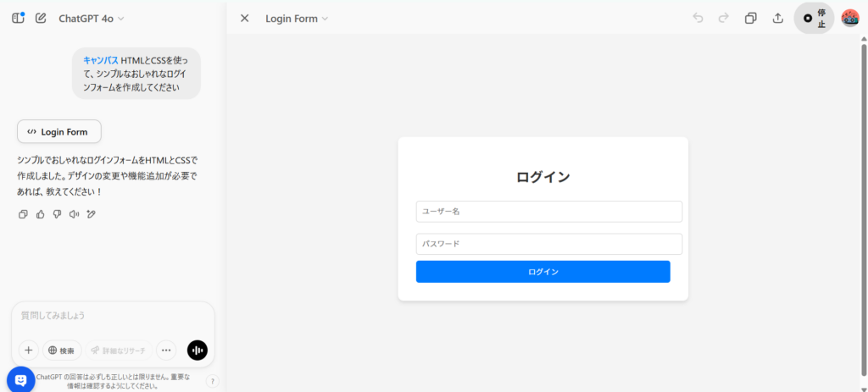868x392 pixels.
Task: Share the canvas with the upload icon
Action: tap(778, 19)
